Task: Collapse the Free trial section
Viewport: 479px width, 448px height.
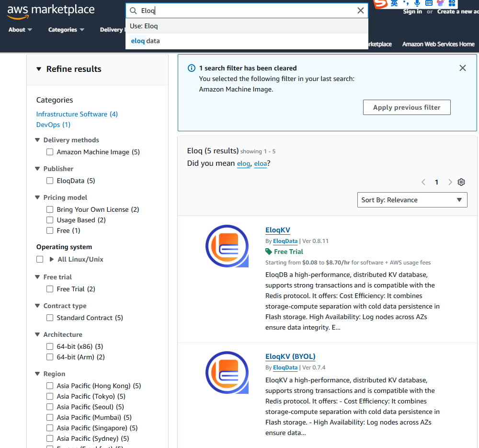Action: [x=37, y=277]
